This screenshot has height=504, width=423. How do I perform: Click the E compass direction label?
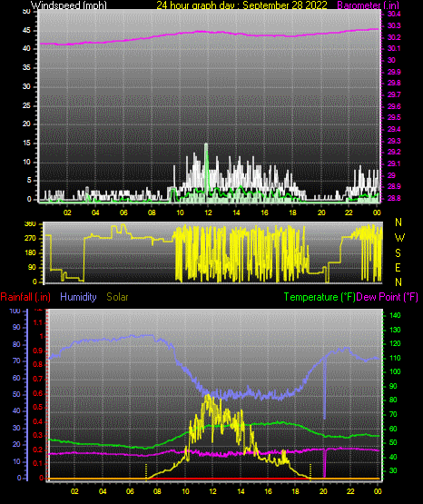pos(398,267)
